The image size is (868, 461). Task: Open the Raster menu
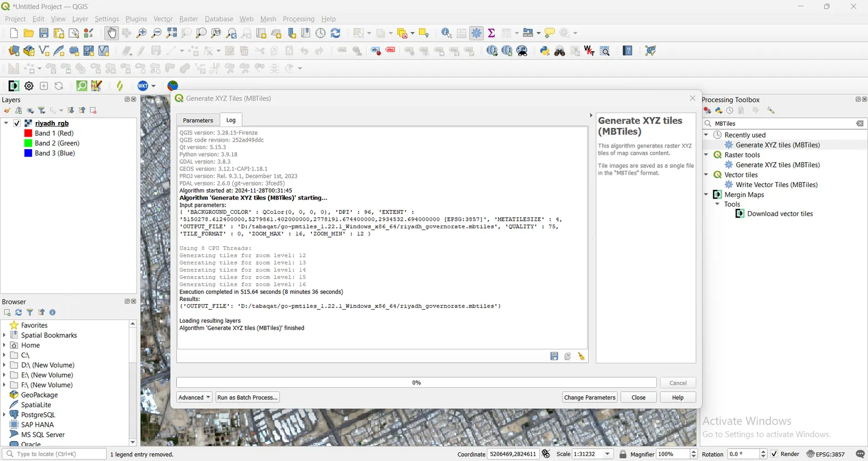coord(189,19)
